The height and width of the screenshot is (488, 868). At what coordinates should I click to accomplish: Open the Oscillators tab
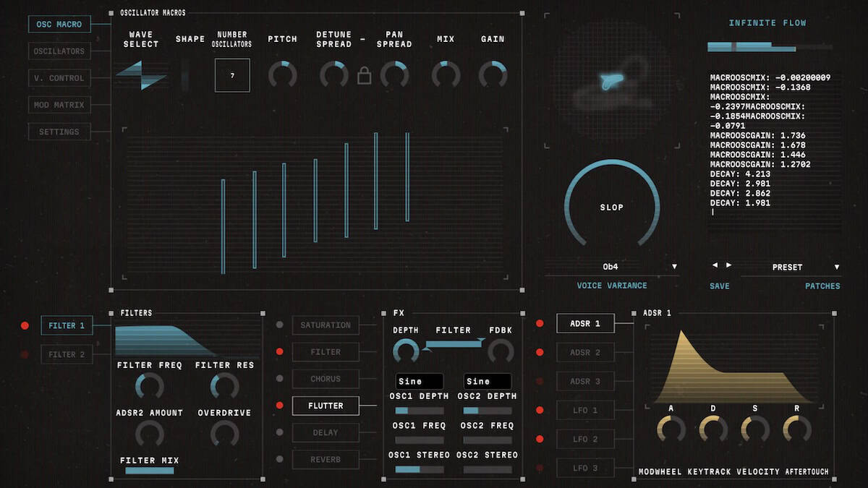(x=59, y=51)
